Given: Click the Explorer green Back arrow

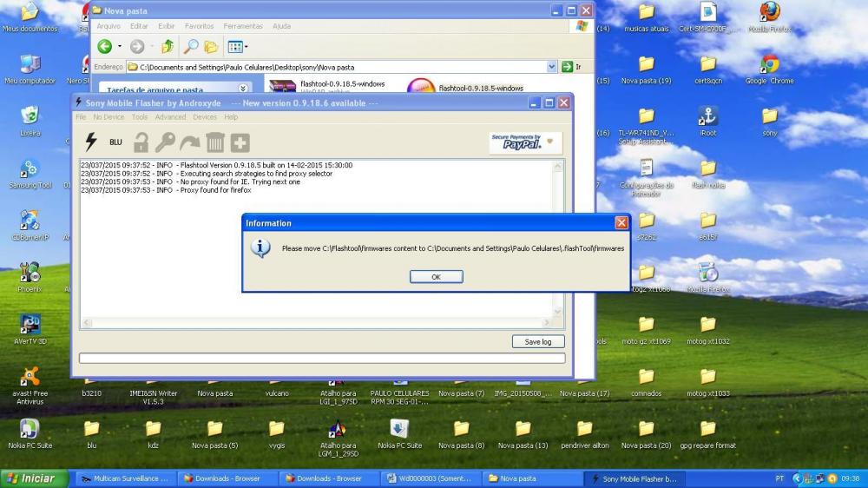Looking at the screenshot, I should pyautogui.click(x=105, y=47).
